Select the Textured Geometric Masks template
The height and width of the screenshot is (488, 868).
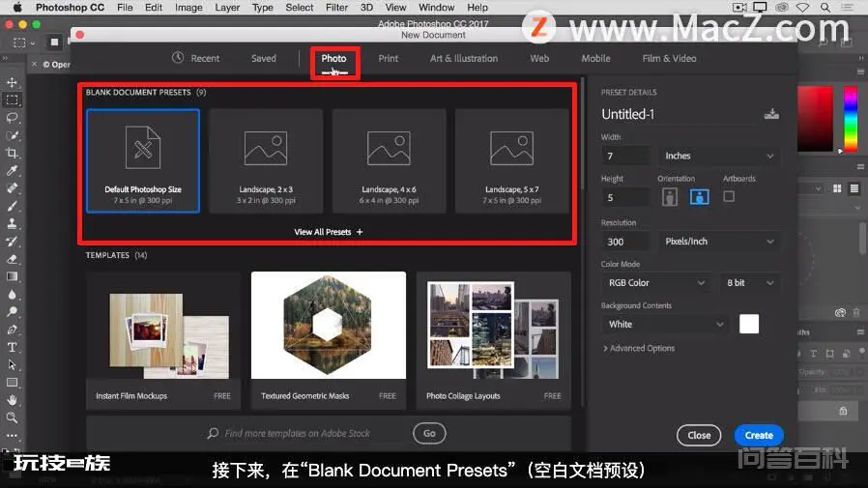pyautogui.click(x=329, y=340)
